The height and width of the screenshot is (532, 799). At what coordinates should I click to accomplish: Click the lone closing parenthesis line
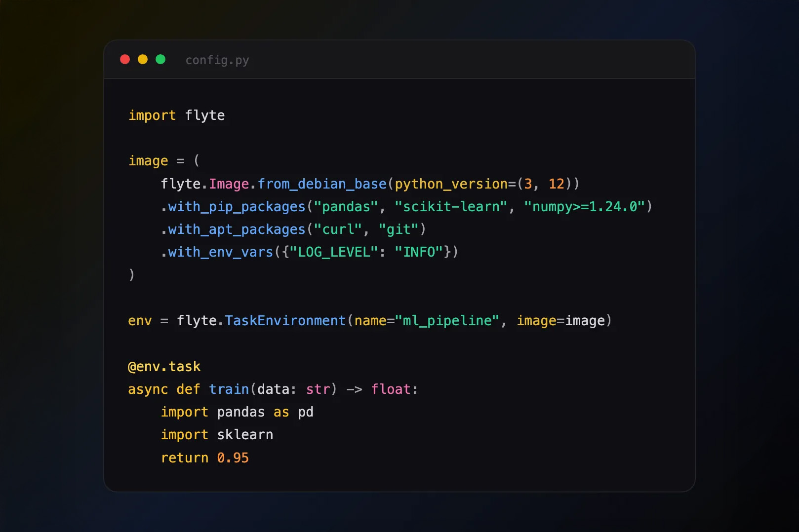[131, 274]
